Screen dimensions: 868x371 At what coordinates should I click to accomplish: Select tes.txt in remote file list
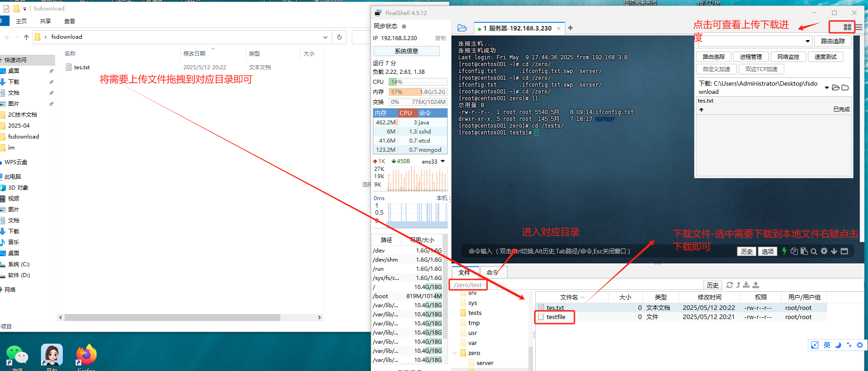click(x=555, y=308)
